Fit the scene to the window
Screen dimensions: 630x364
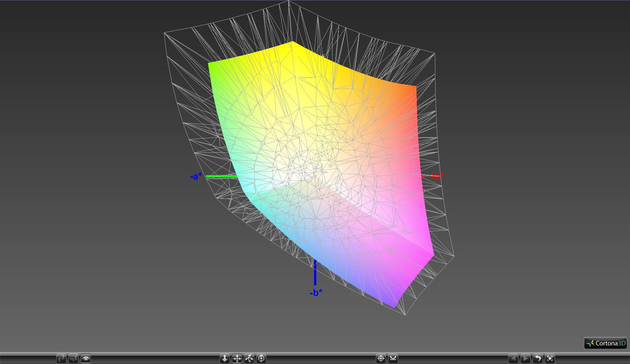[550, 358]
